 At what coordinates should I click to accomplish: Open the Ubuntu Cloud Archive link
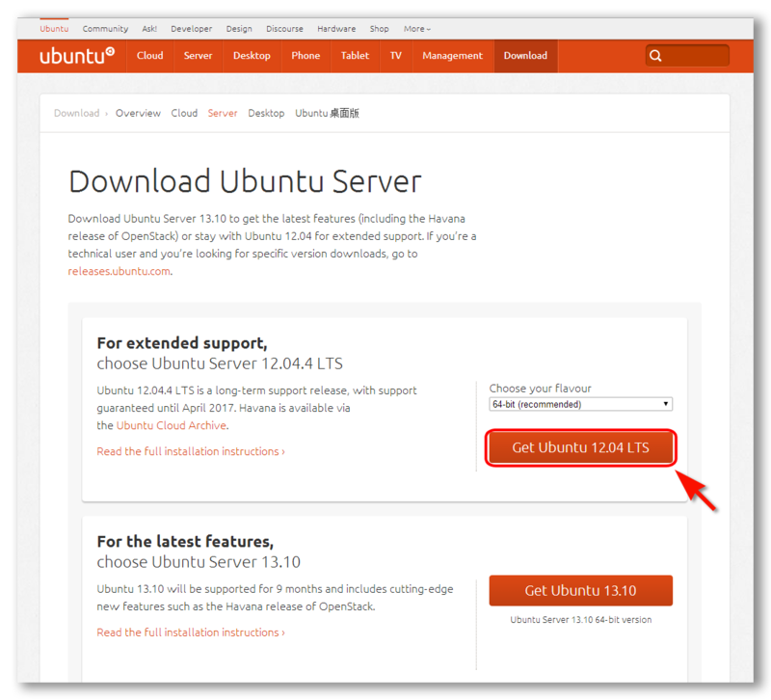172,425
